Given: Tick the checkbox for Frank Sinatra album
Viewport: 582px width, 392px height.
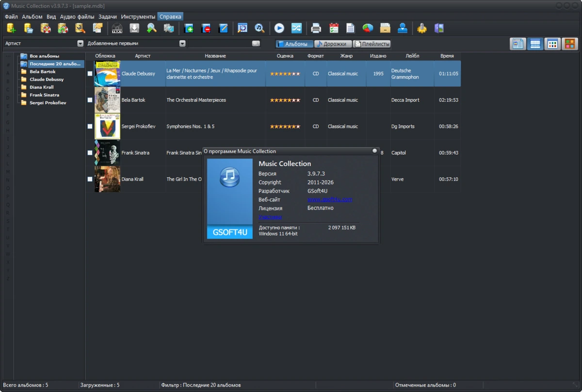Looking at the screenshot, I should (90, 153).
